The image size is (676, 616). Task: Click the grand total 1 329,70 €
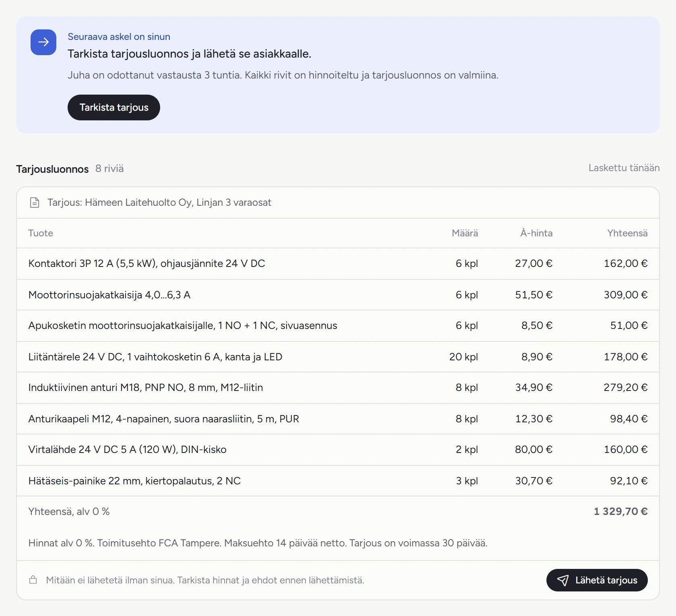(x=621, y=511)
